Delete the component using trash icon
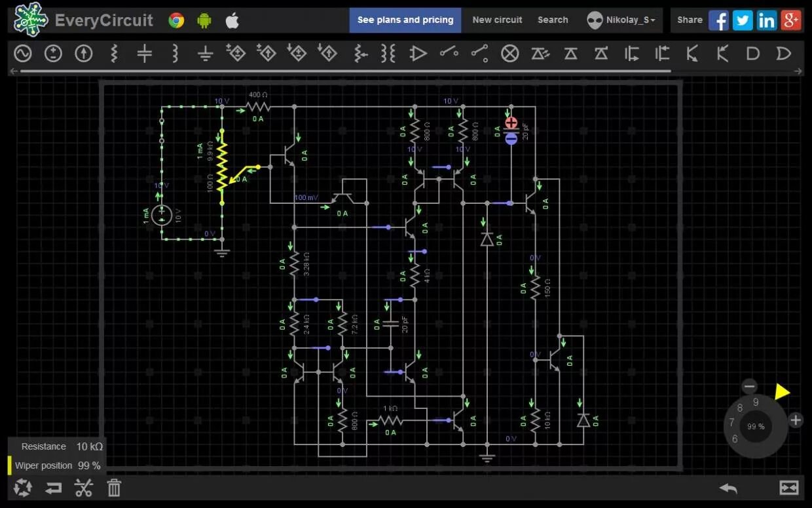 pos(114,488)
